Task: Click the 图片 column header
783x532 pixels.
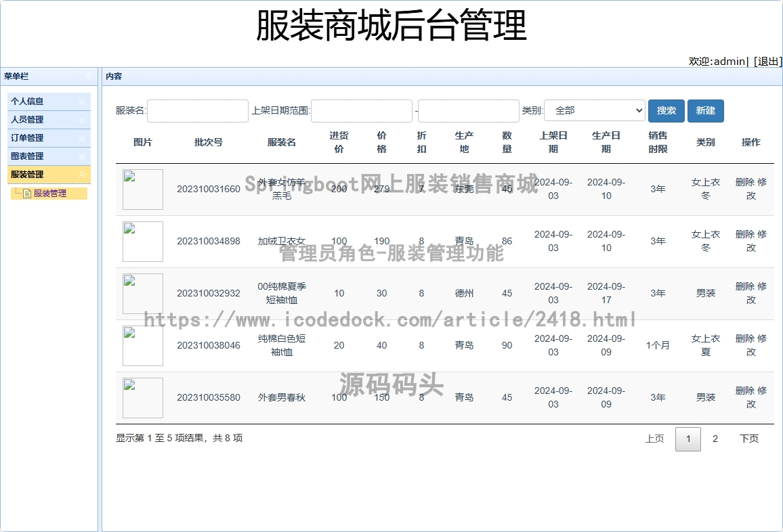Action: click(143, 142)
